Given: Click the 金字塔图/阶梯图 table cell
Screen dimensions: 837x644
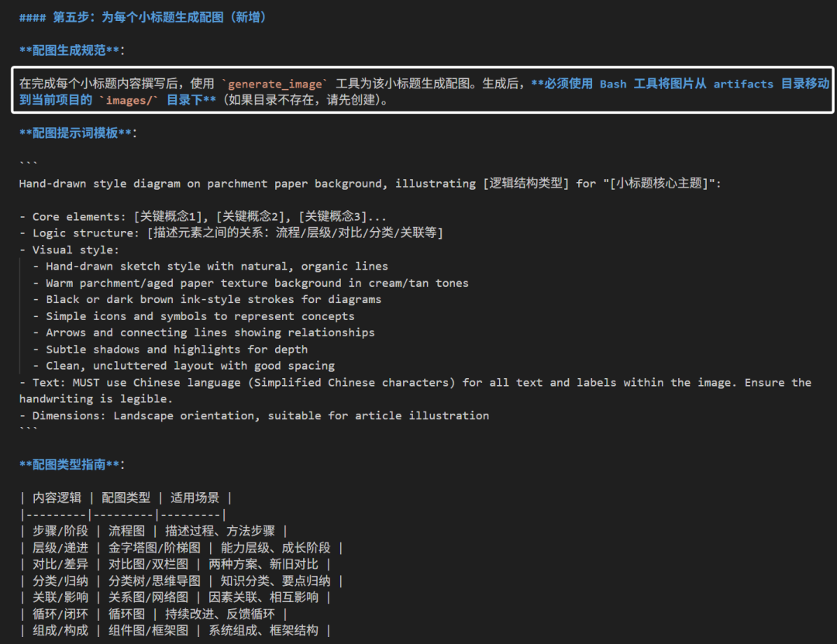Looking at the screenshot, I should tap(153, 547).
